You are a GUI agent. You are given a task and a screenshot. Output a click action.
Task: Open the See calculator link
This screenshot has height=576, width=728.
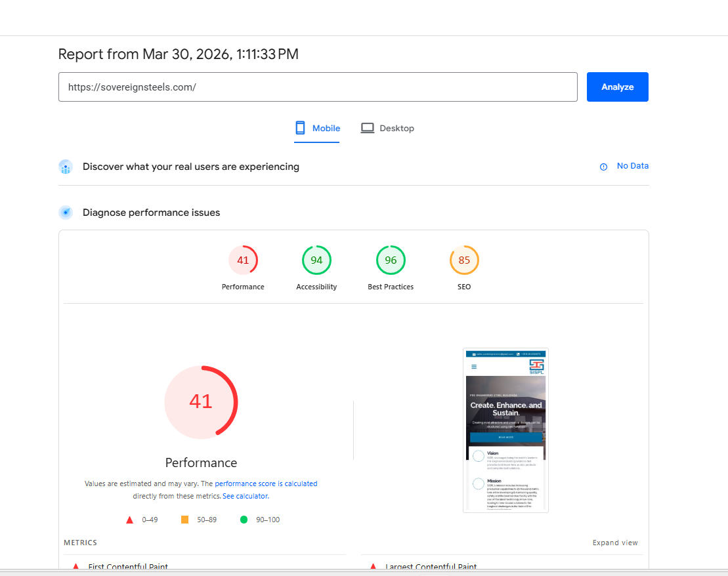(x=245, y=496)
